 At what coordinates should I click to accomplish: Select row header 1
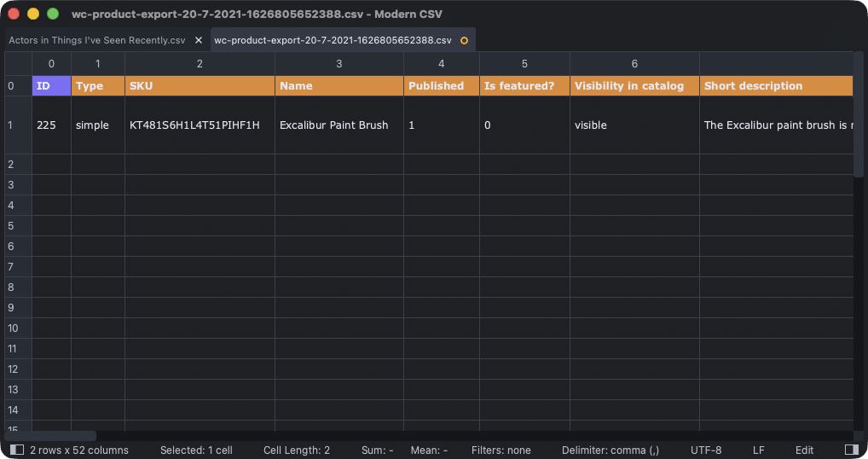18,125
